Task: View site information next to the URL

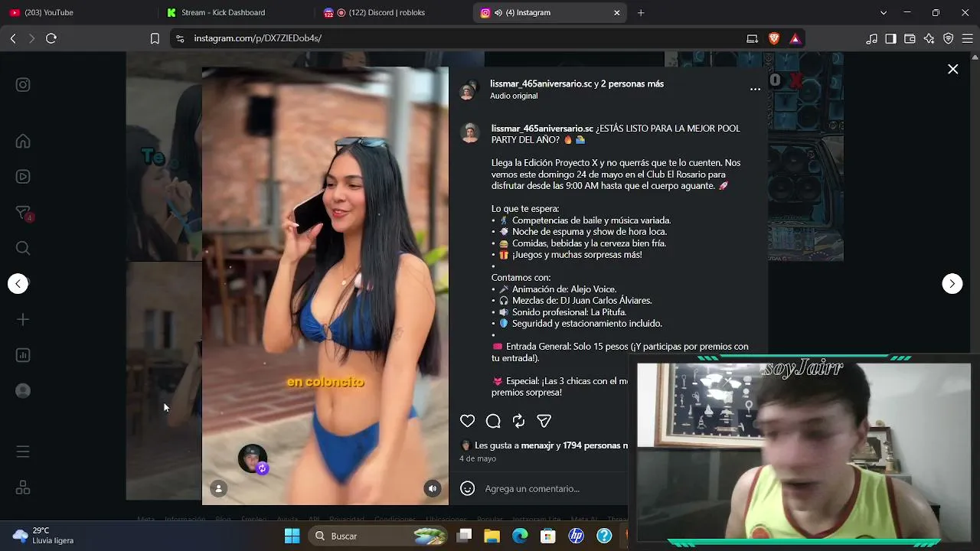Action: [180, 38]
